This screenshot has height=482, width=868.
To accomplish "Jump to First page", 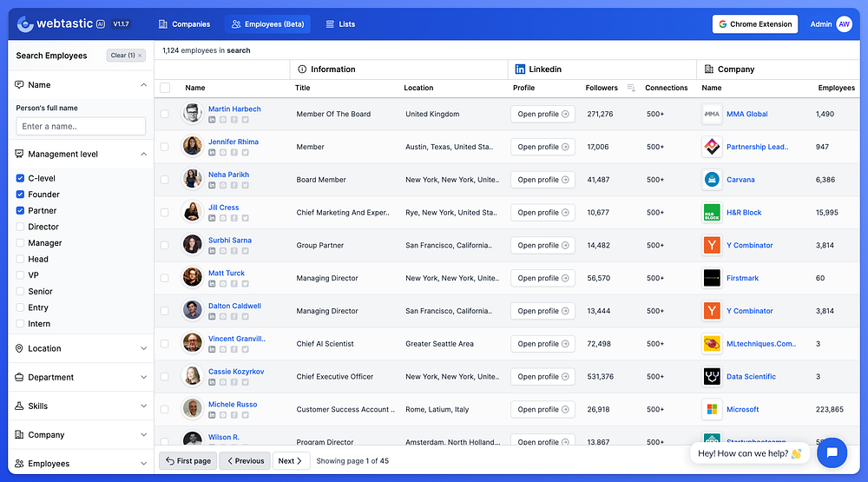I will [188, 461].
